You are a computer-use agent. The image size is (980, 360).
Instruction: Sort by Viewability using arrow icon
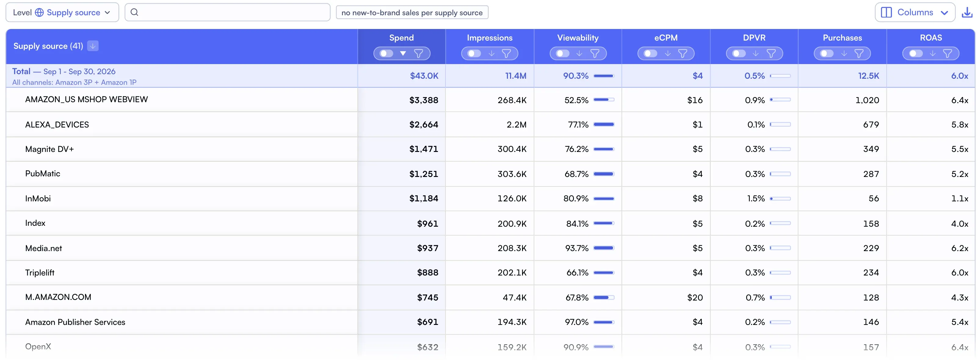pyautogui.click(x=579, y=54)
